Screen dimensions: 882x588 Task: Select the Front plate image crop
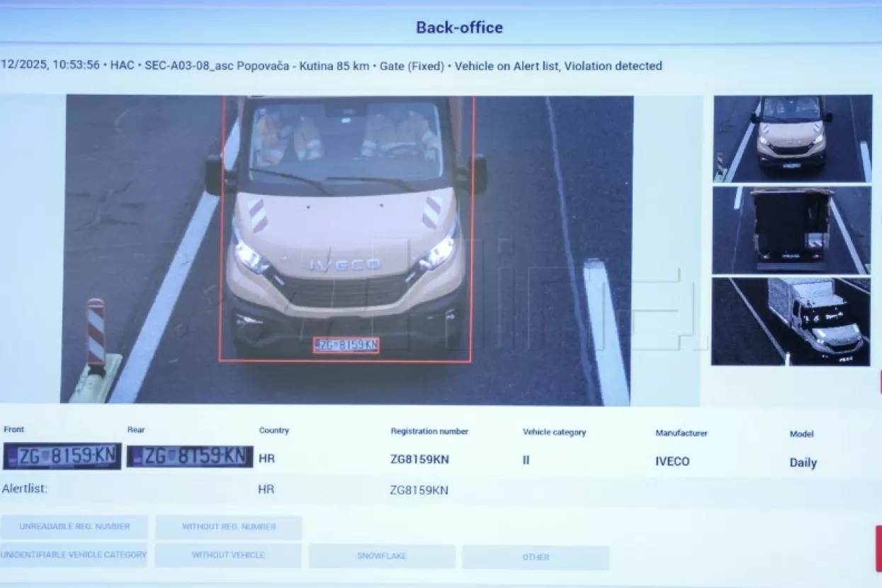(62, 456)
